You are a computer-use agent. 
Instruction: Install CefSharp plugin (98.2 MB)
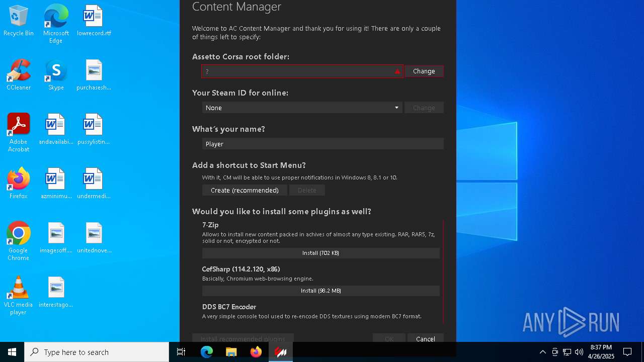pos(320,291)
